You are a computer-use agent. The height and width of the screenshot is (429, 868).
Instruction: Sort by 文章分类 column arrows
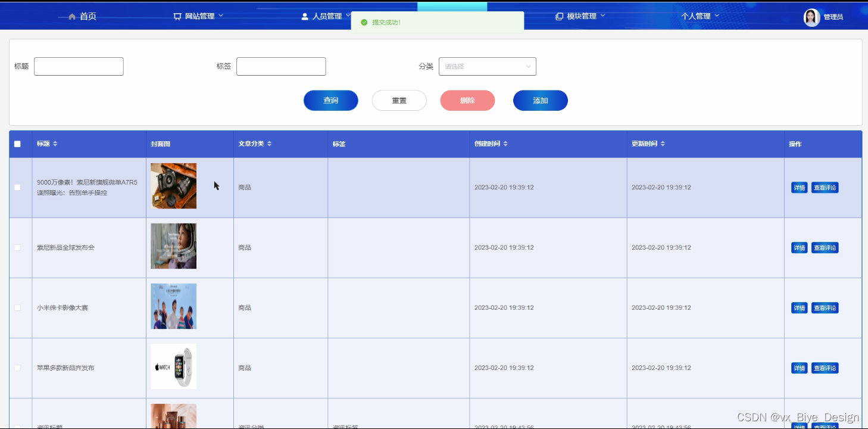(x=269, y=144)
